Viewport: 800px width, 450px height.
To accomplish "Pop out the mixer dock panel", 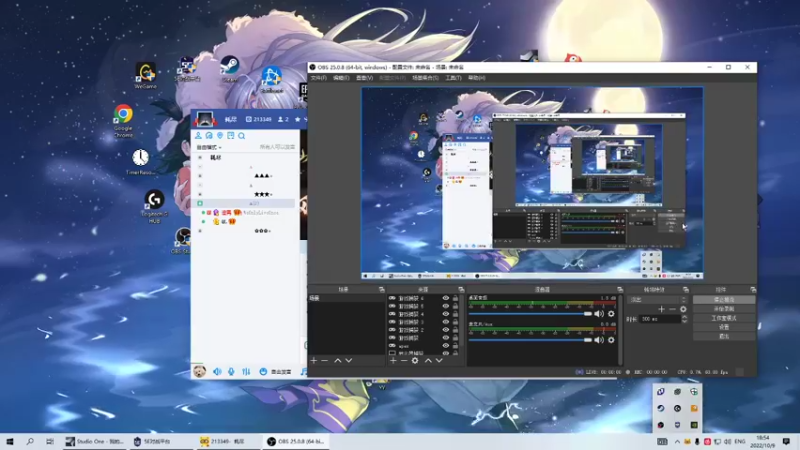I will (x=620, y=290).
